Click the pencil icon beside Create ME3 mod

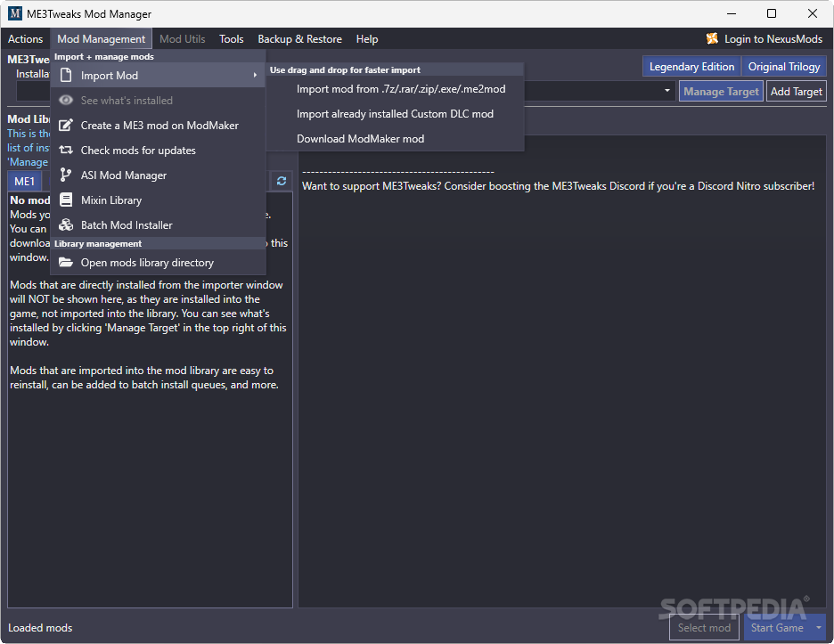[66, 126]
